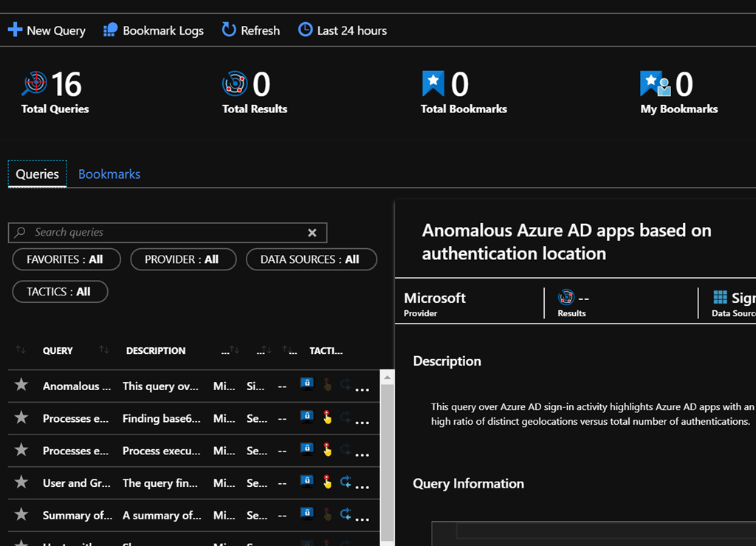This screenshot has width=756, height=546.
Task: Open the Last 24 hours time range picker
Action: (343, 30)
